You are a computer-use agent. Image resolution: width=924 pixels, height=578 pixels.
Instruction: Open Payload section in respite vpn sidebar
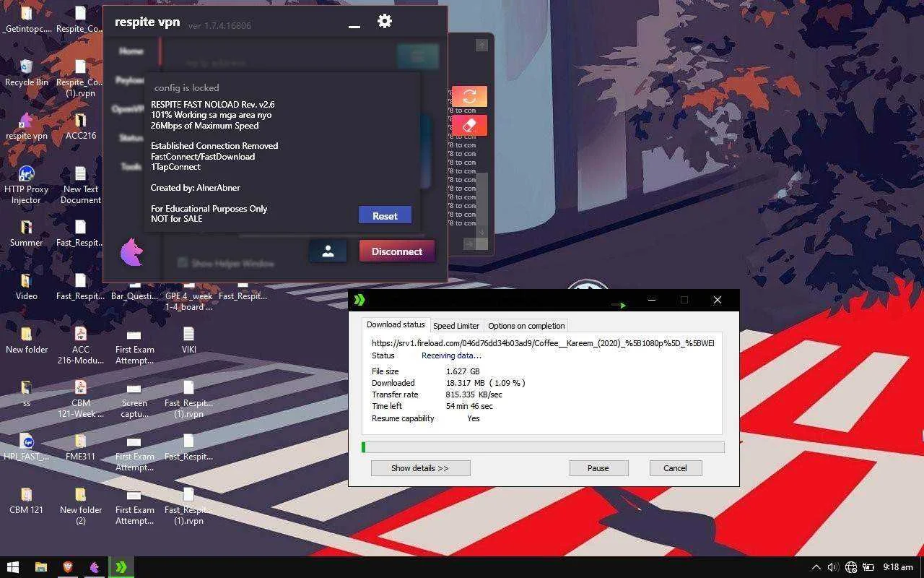130,80
